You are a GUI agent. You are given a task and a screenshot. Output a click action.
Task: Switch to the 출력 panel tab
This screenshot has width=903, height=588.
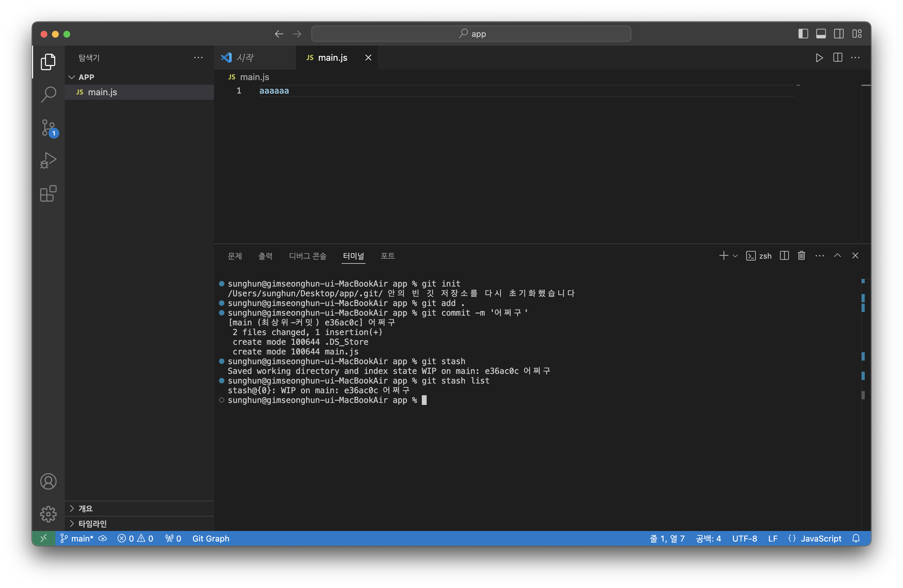click(265, 256)
